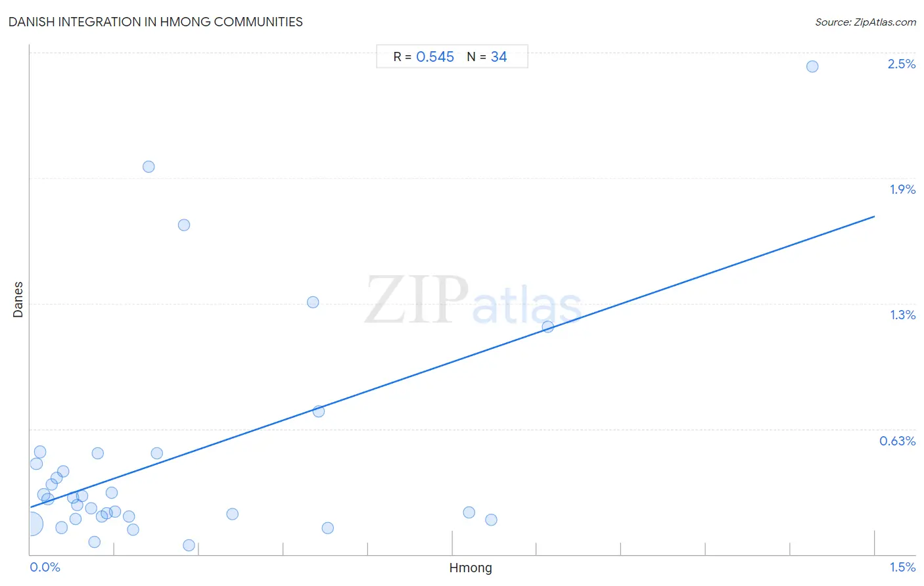Image resolution: width=924 pixels, height=586 pixels.
Task: Click the data point just below the trend line midway
Action: click(319, 411)
